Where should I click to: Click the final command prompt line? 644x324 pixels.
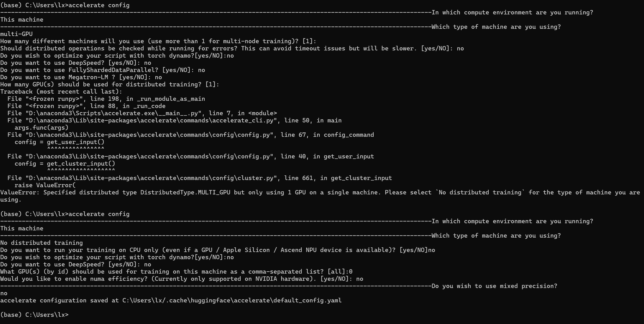pyautogui.click(x=34, y=315)
